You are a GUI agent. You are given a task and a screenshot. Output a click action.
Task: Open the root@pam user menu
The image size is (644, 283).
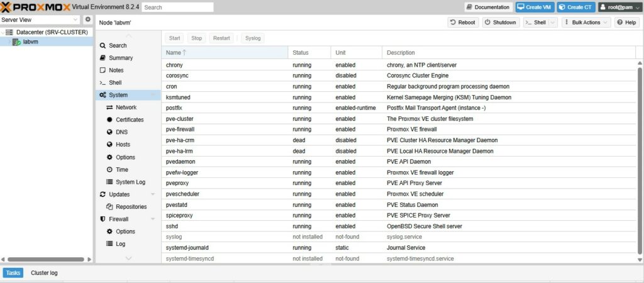click(619, 7)
